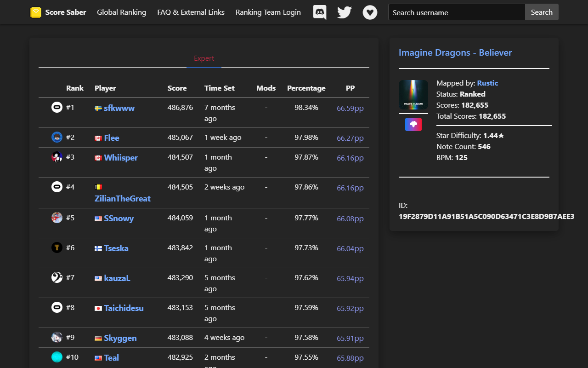Click the Score Saber home text
The width and height of the screenshot is (588, 368).
[x=66, y=12]
